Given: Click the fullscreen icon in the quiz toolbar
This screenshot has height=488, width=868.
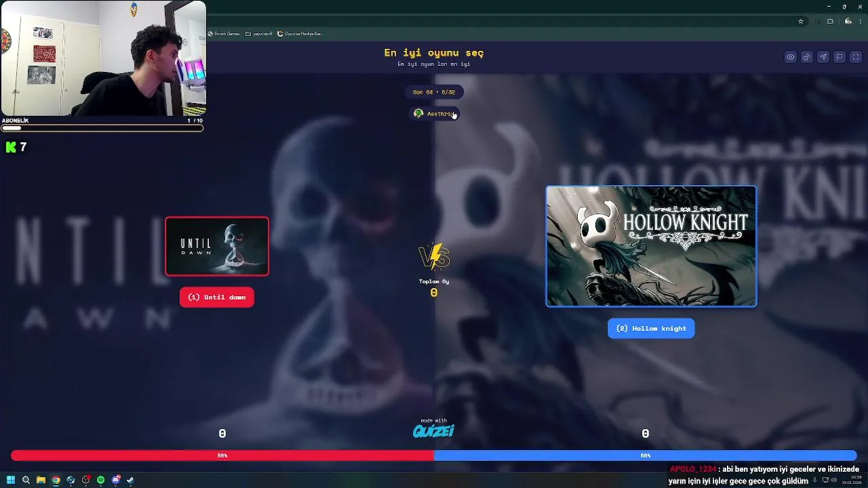Looking at the screenshot, I should pyautogui.click(x=856, y=57).
